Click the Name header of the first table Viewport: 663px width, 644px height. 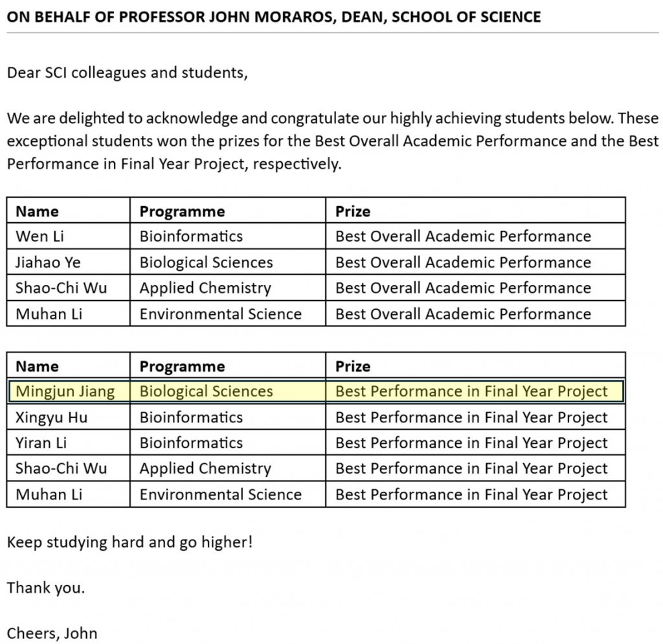pos(37,211)
